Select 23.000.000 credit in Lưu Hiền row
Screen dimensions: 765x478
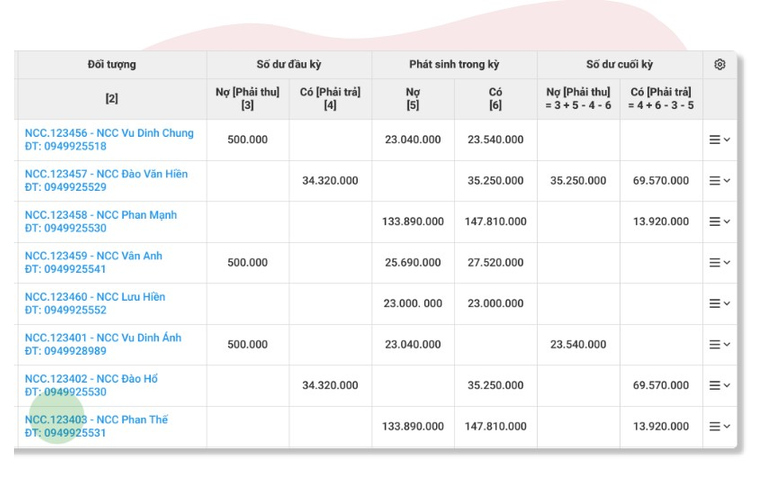[496, 303]
